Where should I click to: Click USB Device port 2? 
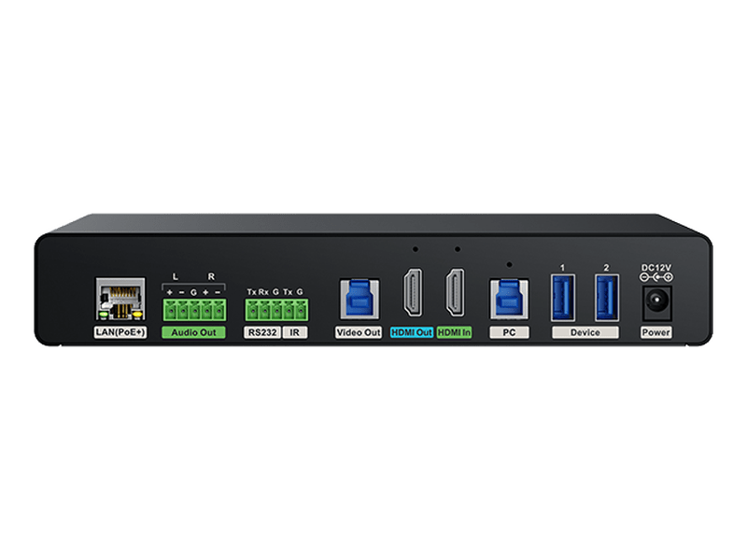pyautogui.click(x=607, y=298)
